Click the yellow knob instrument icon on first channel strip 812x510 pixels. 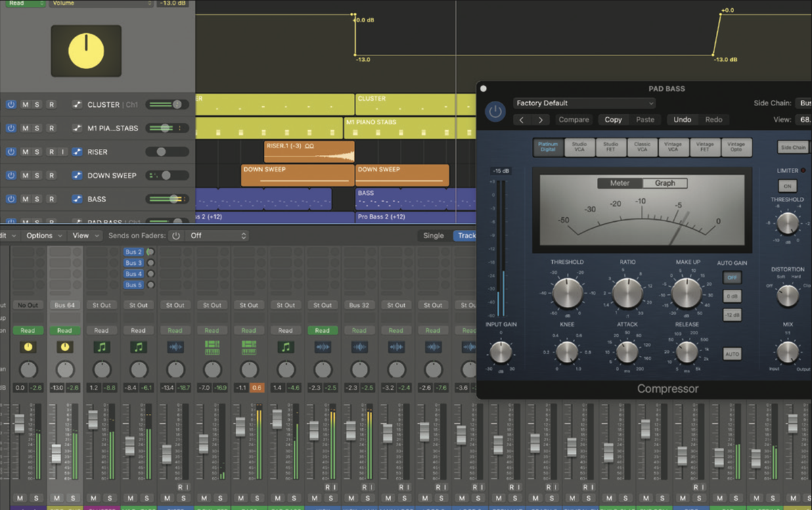pos(28,348)
